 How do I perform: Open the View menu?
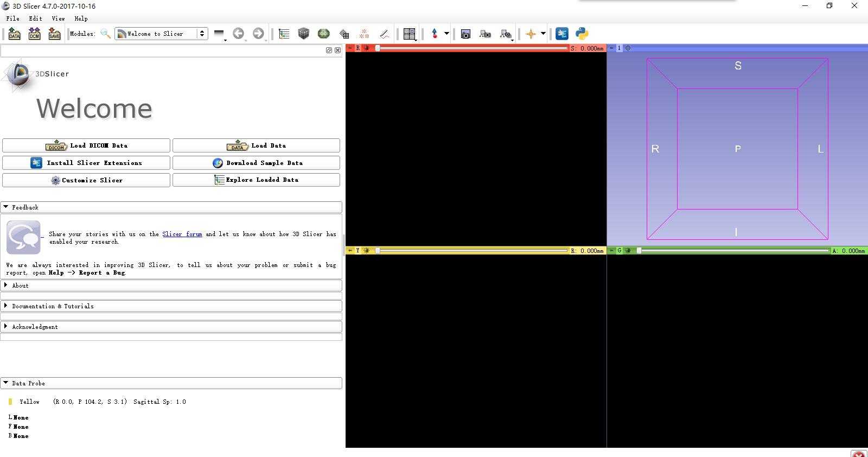(58, 18)
